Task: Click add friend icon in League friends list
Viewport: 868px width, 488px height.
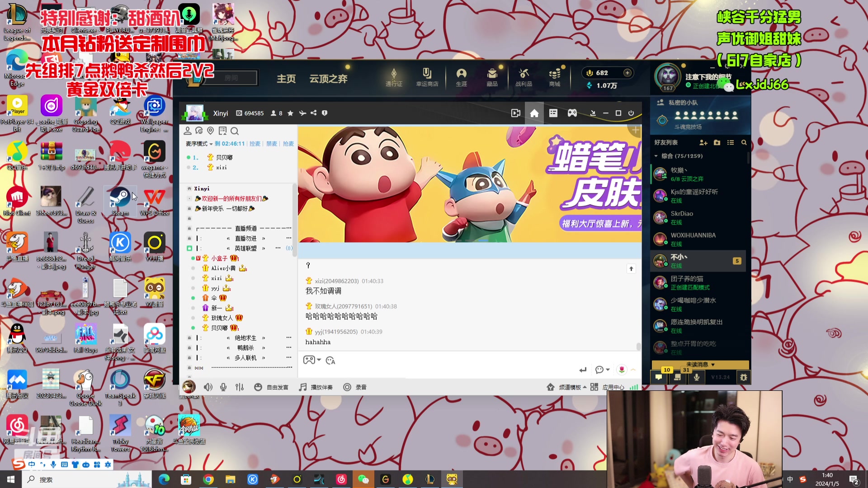Action: point(703,142)
